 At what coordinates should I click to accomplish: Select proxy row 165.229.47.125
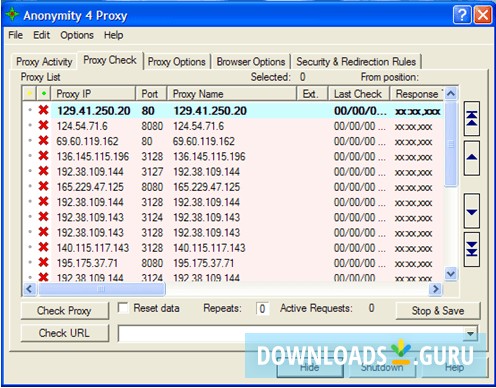pos(233,187)
